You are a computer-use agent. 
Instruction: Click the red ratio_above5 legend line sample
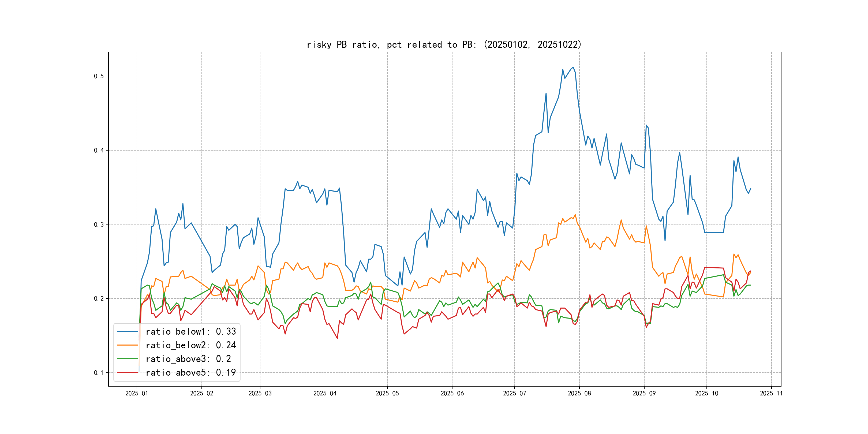(x=127, y=372)
